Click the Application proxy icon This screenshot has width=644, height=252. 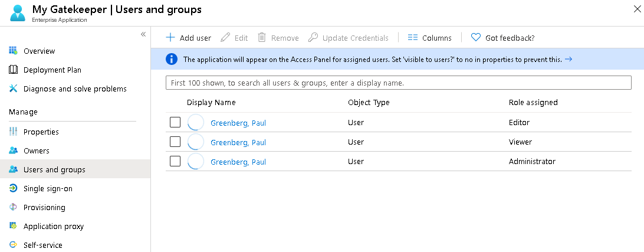point(13,226)
